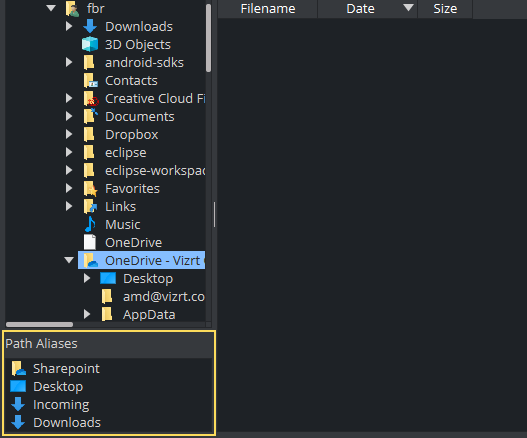
Task: Toggle Date column sort direction arrow
Action: pyautogui.click(x=408, y=7)
